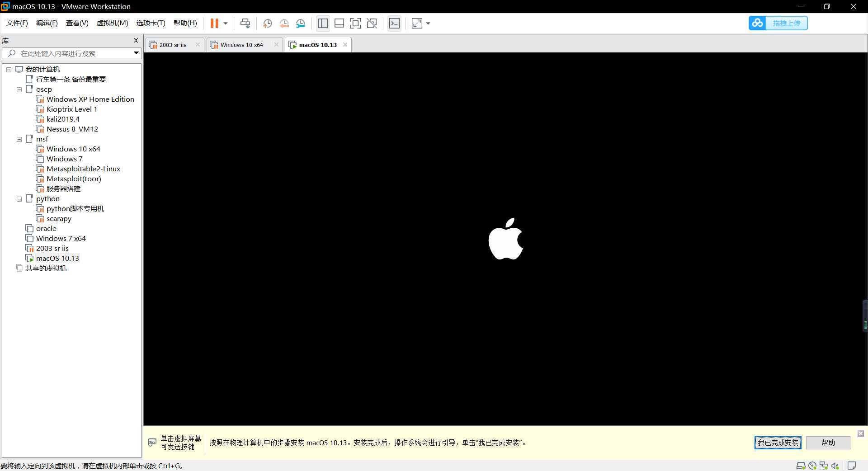
Task: Collapse the oscp folder node
Action: point(19,89)
